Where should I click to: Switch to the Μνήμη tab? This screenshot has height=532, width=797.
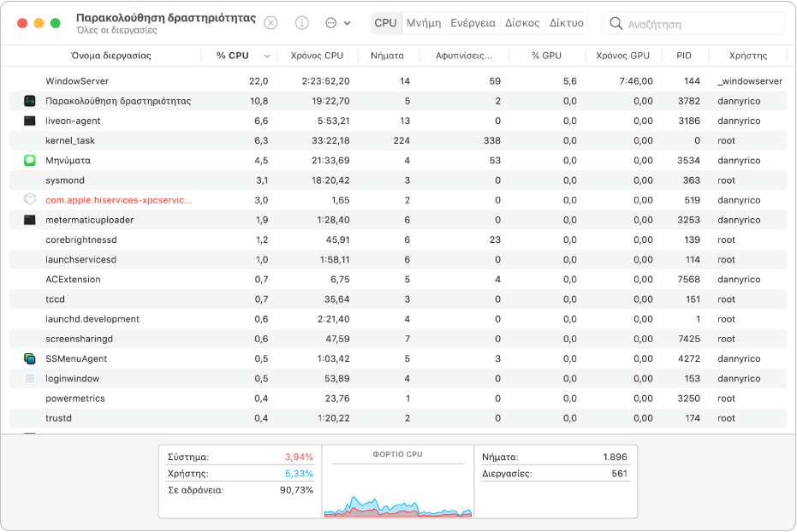[424, 23]
